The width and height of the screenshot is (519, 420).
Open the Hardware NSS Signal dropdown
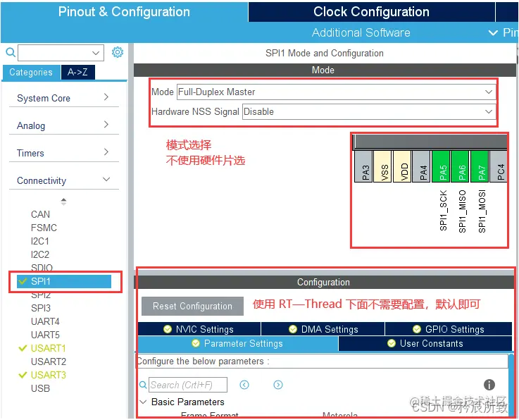[x=369, y=111]
